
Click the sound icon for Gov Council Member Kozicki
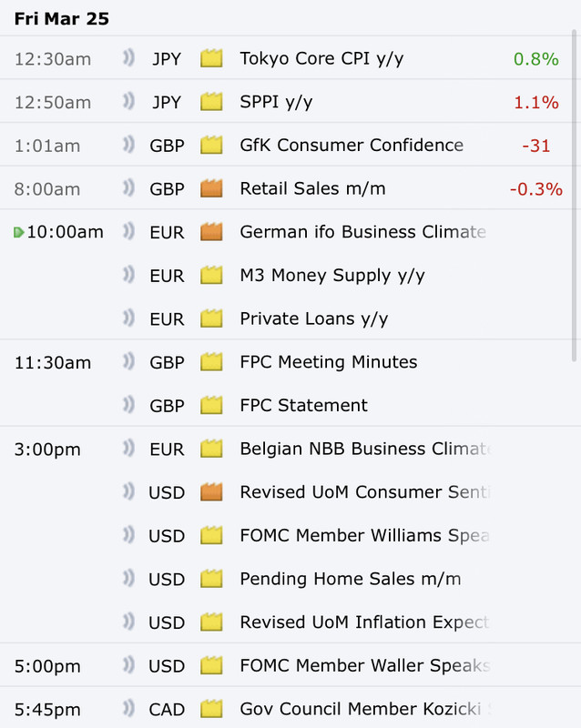[129, 709]
